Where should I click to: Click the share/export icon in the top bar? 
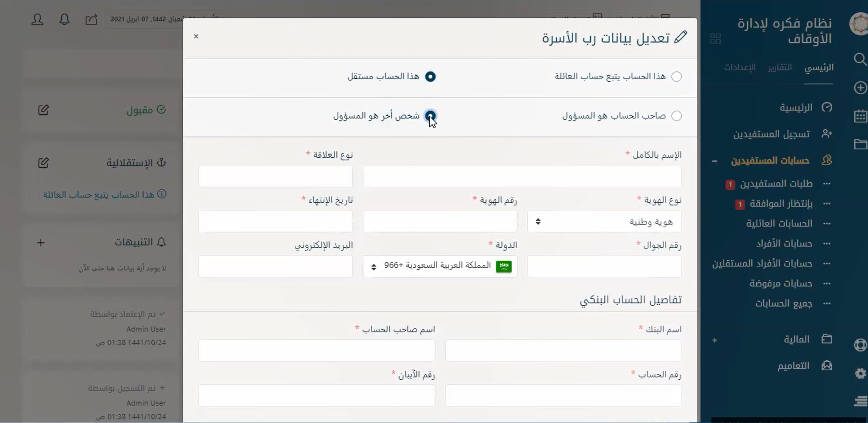[91, 19]
